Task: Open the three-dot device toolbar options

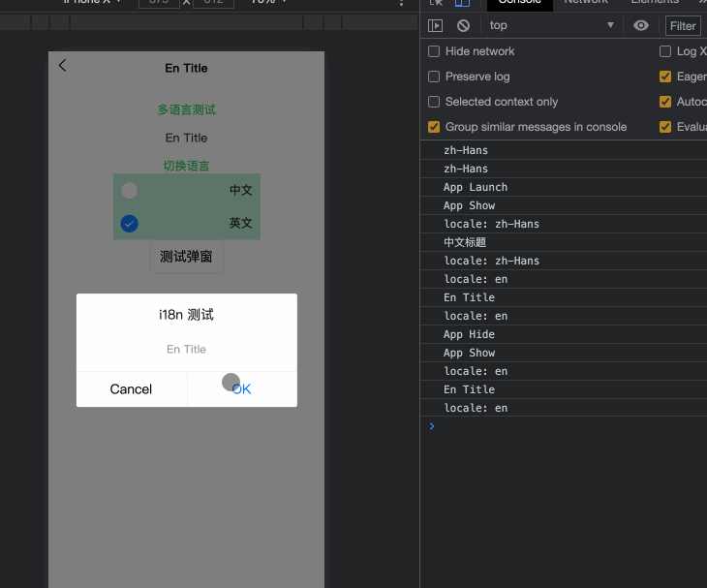Action: tap(402, 3)
